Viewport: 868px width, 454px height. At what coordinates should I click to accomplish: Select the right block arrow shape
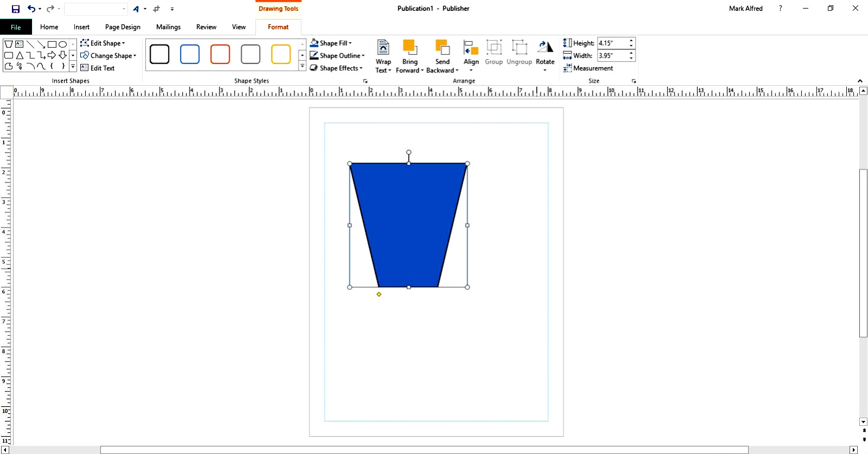click(52, 55)
